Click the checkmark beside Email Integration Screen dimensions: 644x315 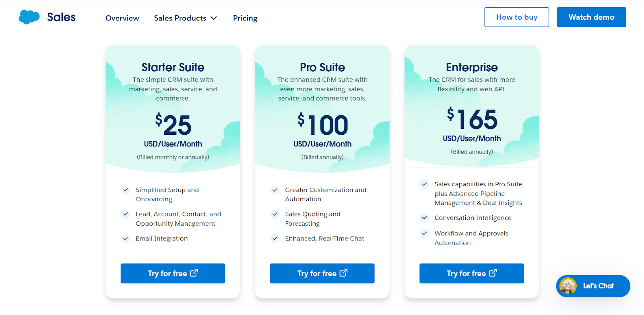click(125, 238)
